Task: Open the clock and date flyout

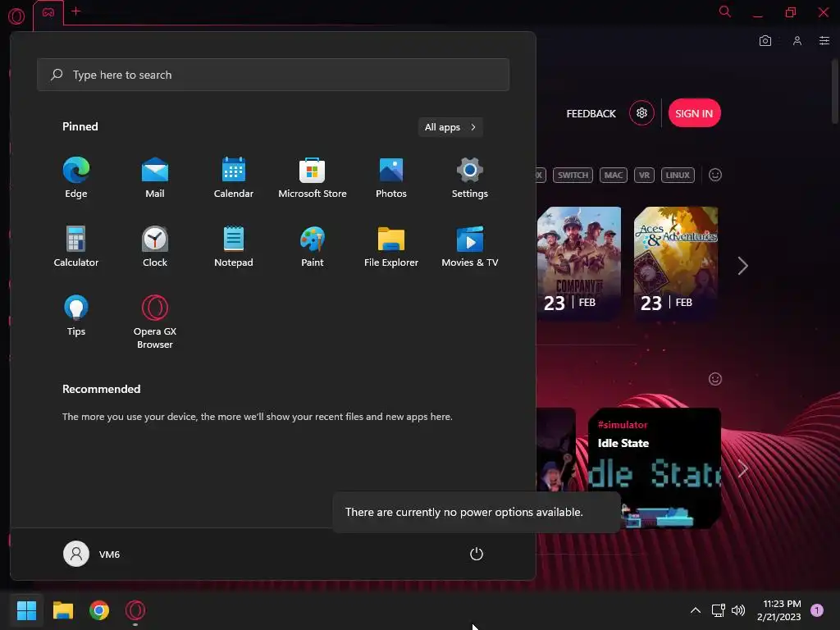Action: pyautogui.click(x=779, y=610)
